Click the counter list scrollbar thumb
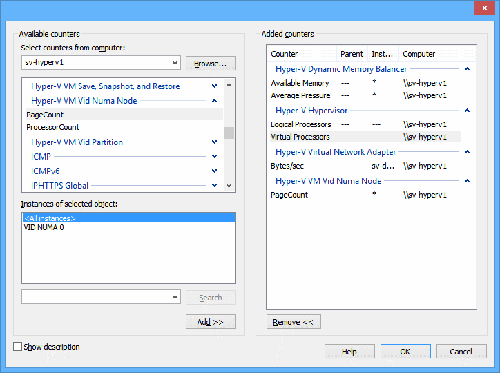The width and height of the screenshot is (500, 373). (x=229, y=133)
